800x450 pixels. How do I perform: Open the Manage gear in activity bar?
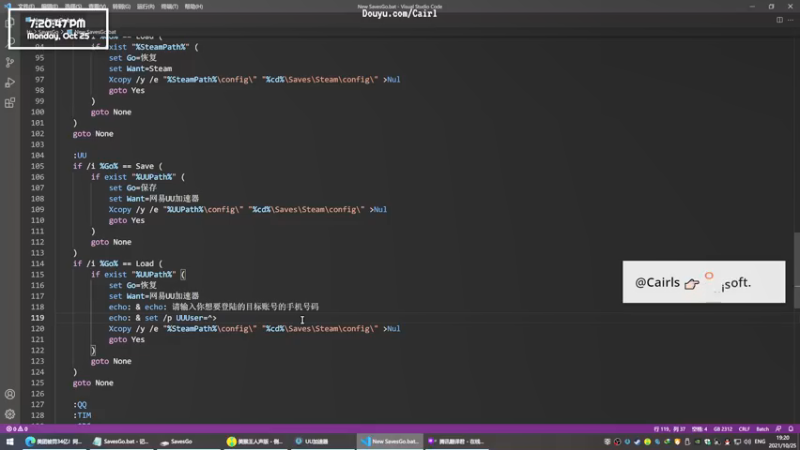(10, 414)
